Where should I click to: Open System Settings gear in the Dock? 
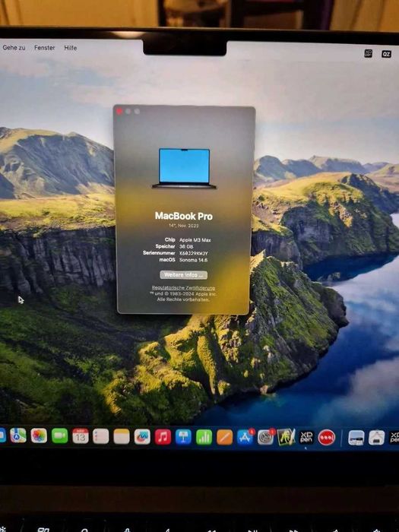pyautogui.click(x=266, y=437)
